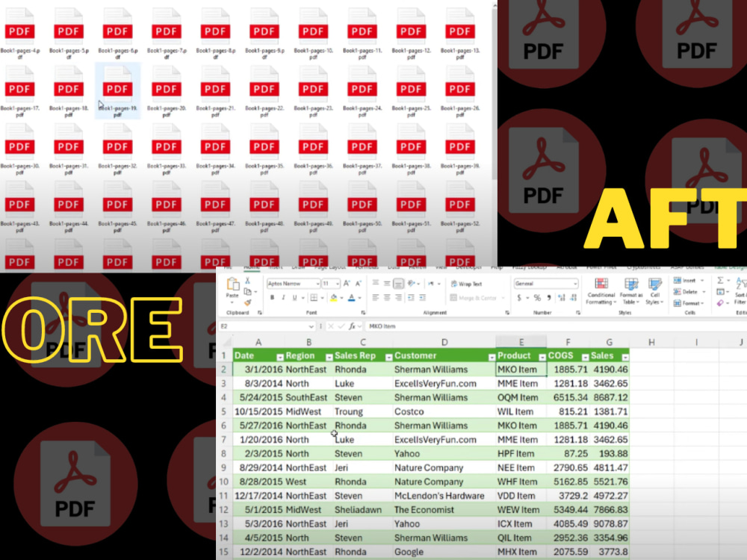This screenshot has height=560, width=747.
Task: Expand the Name Box dropdown arrow
Action: (x=311, y=326)
